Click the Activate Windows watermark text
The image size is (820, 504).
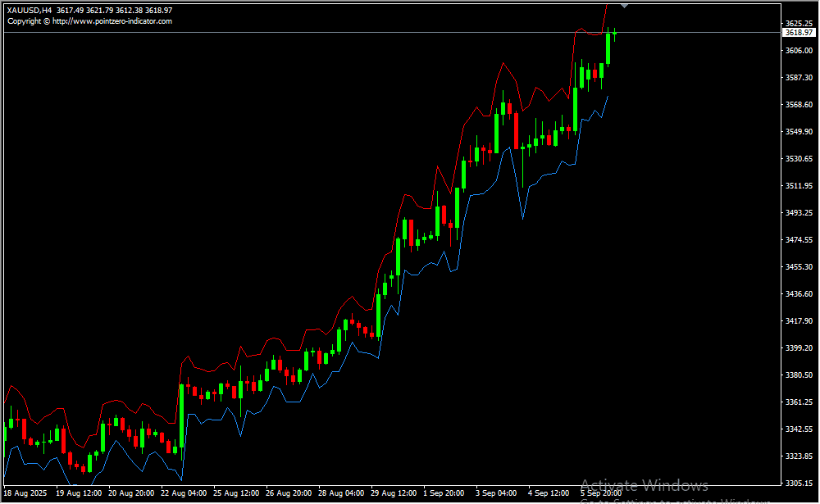[644, 485]
